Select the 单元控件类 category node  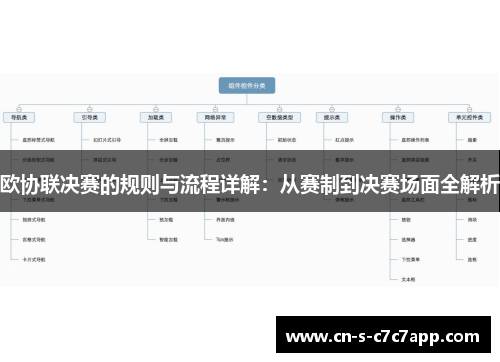point(469,117)
